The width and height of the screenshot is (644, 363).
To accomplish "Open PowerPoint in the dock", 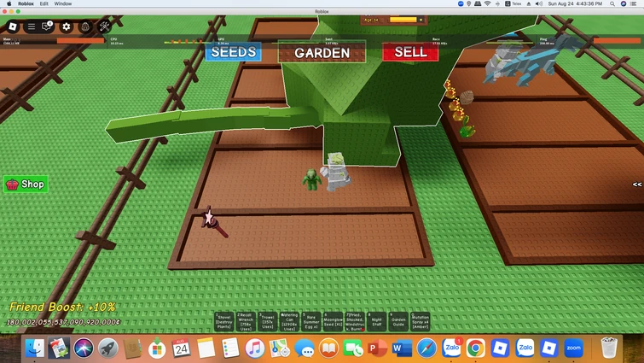I will [378, 348].
